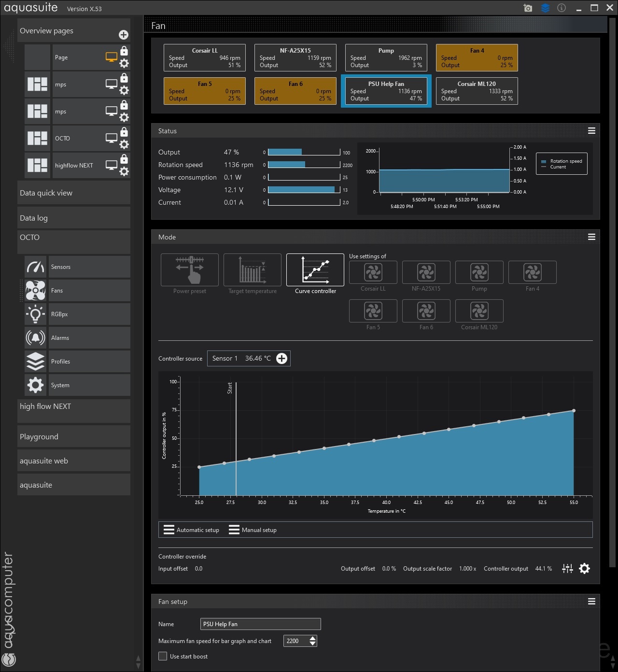This screenshot has width=618, height=672.
Task: Select Power preset mode
Action: [190, 270]
